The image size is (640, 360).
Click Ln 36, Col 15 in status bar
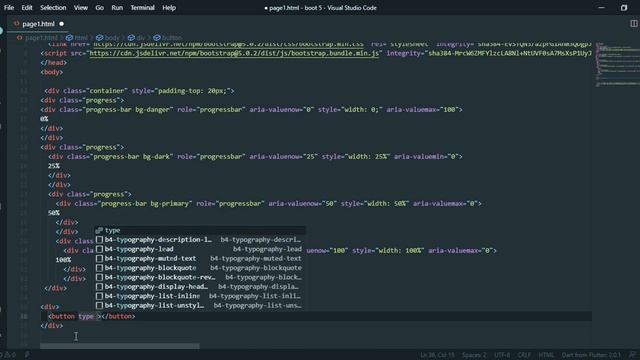[x=437, y=355]
